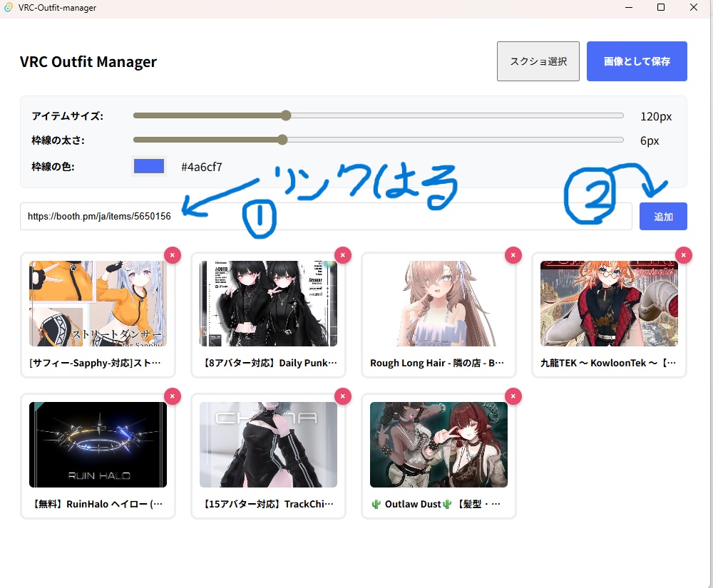
Task: Remove the TrackChina outfit card
Action: [x=342, y=396]
